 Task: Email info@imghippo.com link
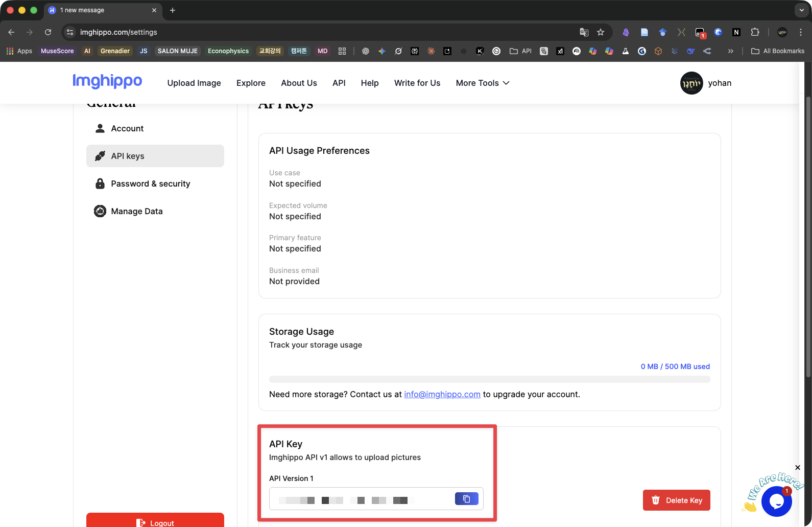click(x=442, y=394)
